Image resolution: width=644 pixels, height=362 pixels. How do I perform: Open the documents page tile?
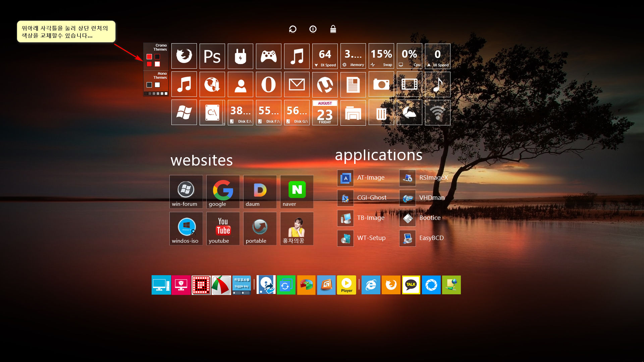click(x=353, y=84)
